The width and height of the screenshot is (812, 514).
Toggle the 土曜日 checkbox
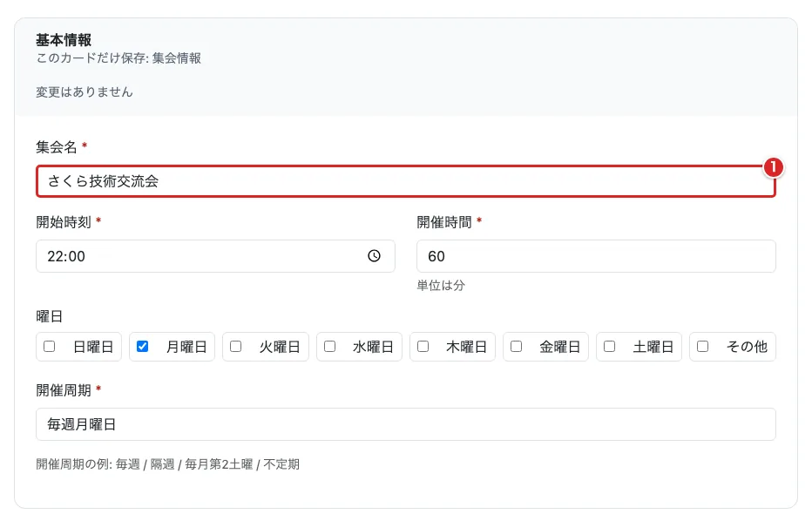[x=610, y=346]
